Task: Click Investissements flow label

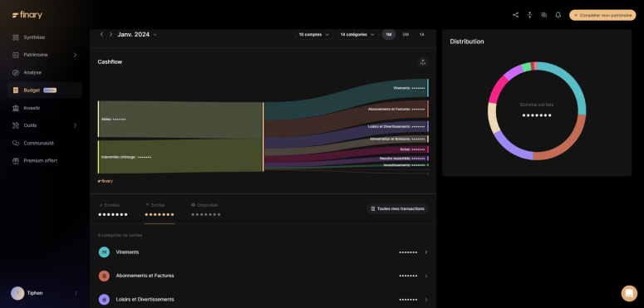Action: pyautogui.click(x=404, y=165)
